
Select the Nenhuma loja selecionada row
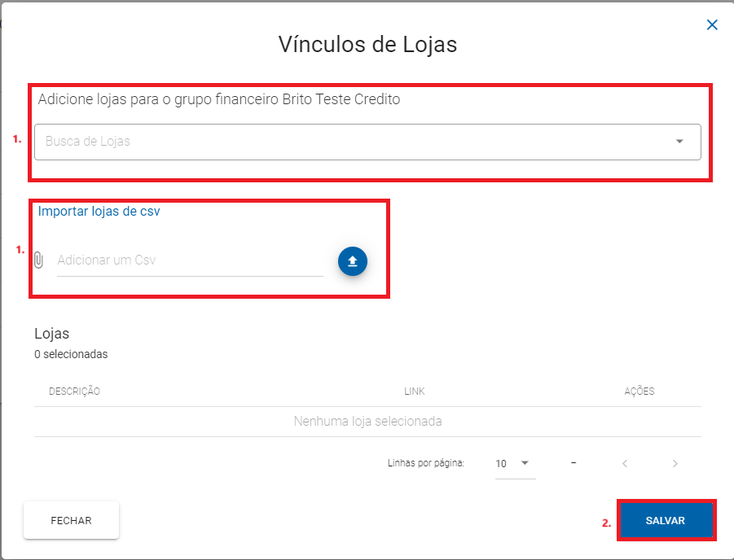[367, 422]
